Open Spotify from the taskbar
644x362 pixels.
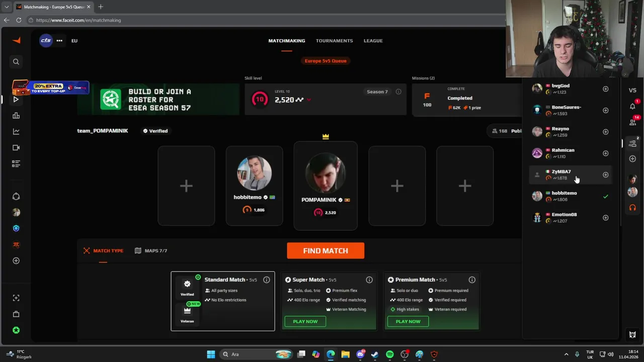click(x=390, y=354)
